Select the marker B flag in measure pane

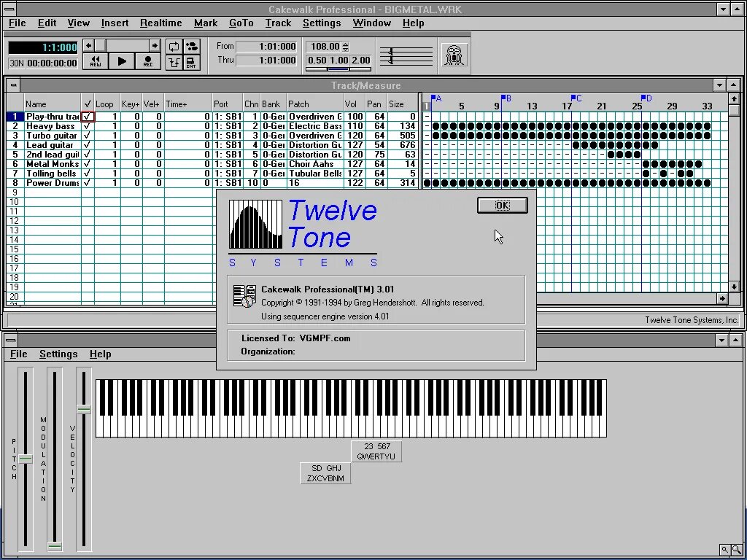506,98
